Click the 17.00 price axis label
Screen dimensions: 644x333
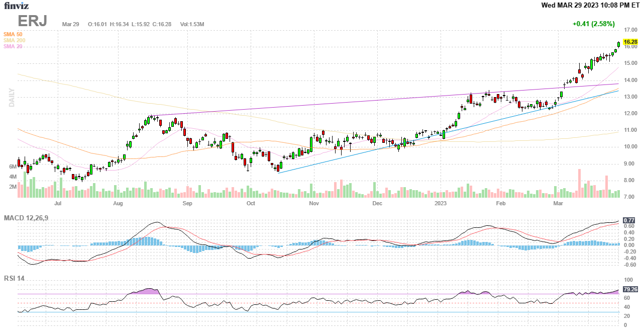[x=630, y=30]
